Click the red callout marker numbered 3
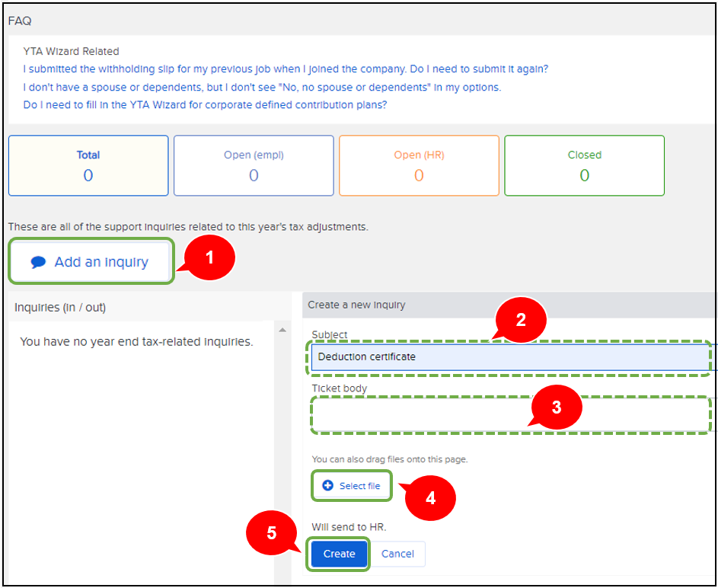 [556, 407]
